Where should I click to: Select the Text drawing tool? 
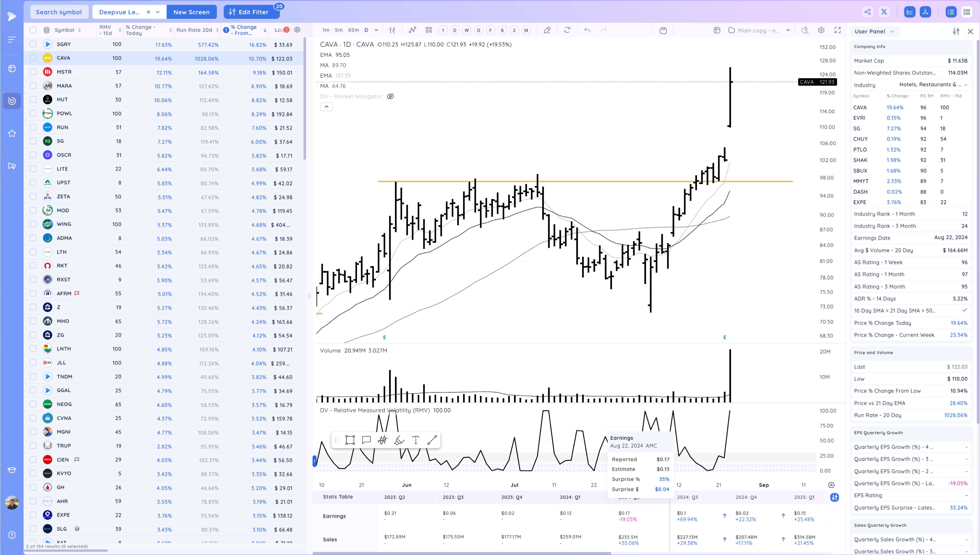click(x=416, y=440)
